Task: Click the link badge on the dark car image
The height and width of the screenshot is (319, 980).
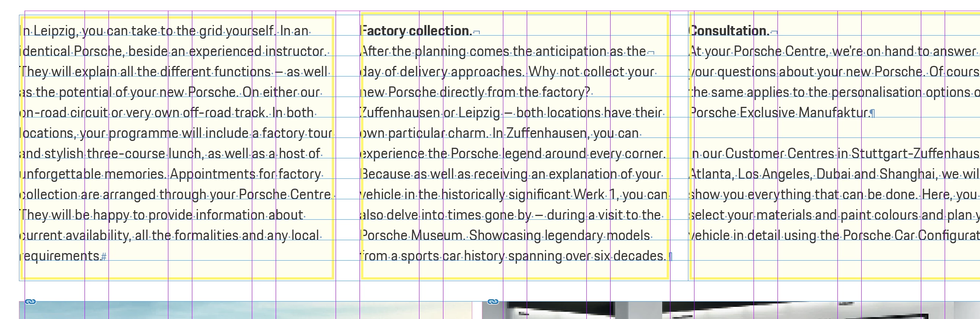Action: [x=493, y=302]
